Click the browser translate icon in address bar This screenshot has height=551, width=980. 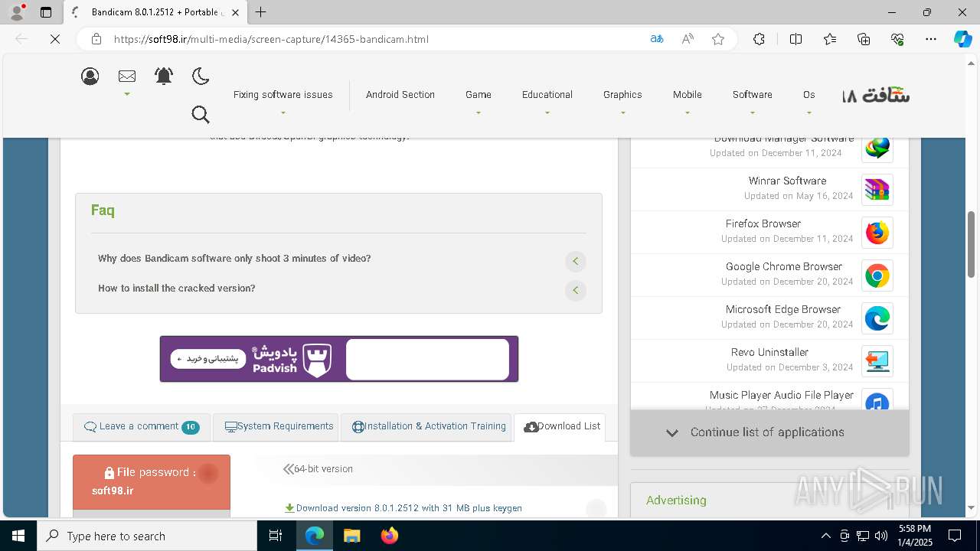(x=657, y=39)
